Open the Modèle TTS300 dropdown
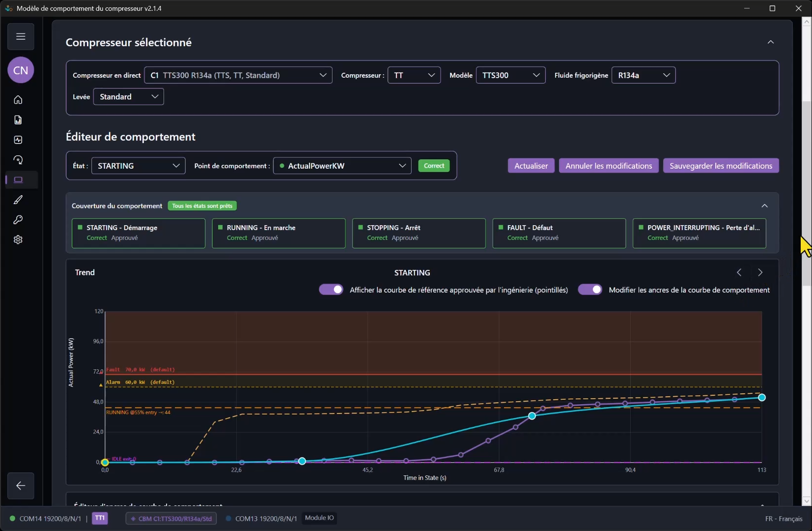The width and height of the screenshot is (812, 531). pyautogui.click(x=511, y=75)
